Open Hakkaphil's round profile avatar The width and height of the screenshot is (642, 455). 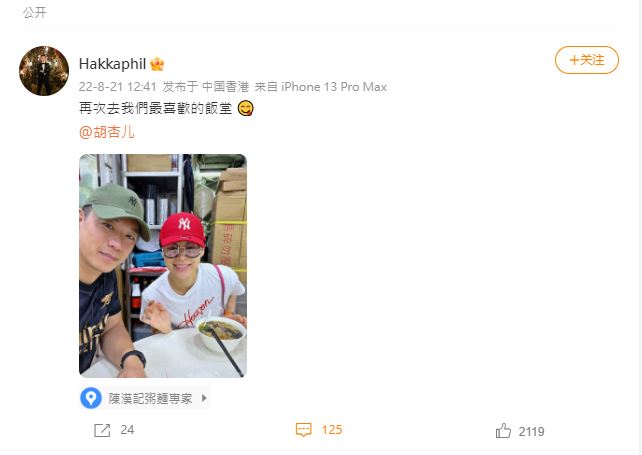pyautogui.click(x=44, y=71)
